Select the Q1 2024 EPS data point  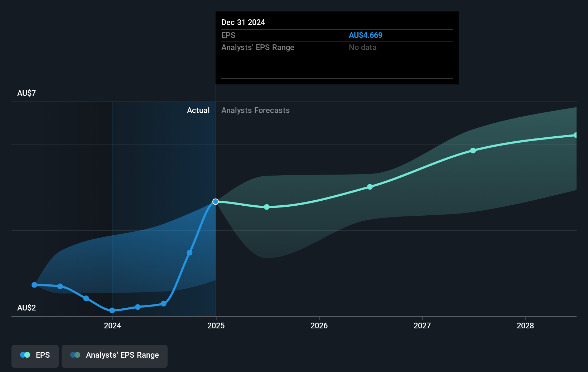pyautogui.click(x=138, y=307)
